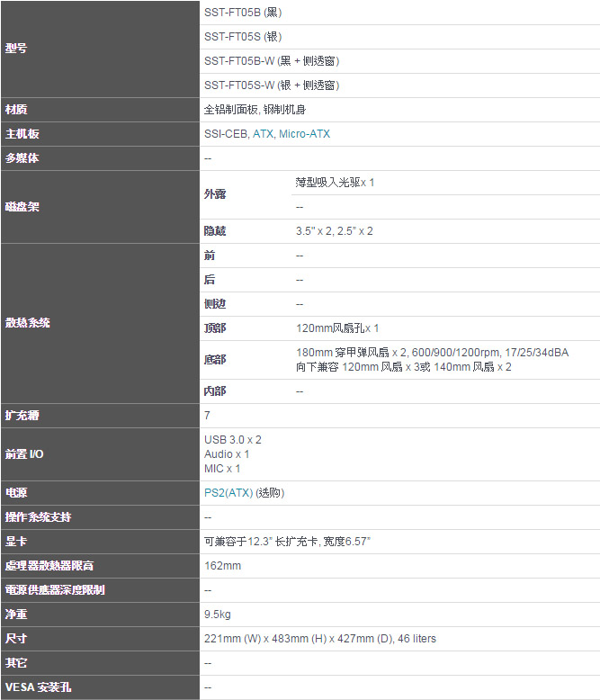Click the 操作系统支持 row label

[x=38, y=517]
